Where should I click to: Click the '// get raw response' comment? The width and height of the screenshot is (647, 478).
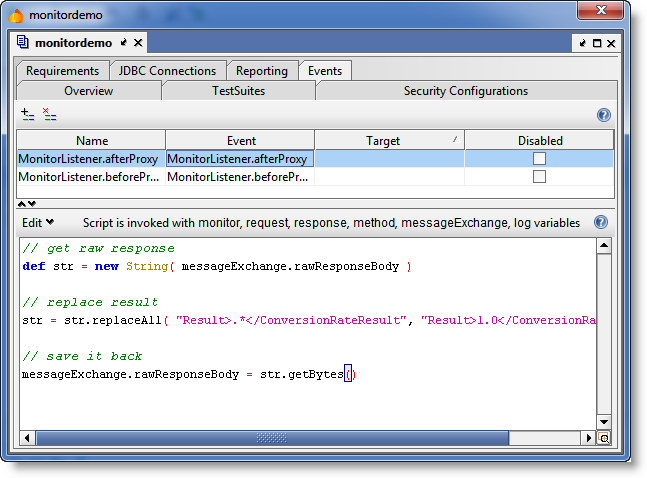pyautogui.click(x=99, y=248)
